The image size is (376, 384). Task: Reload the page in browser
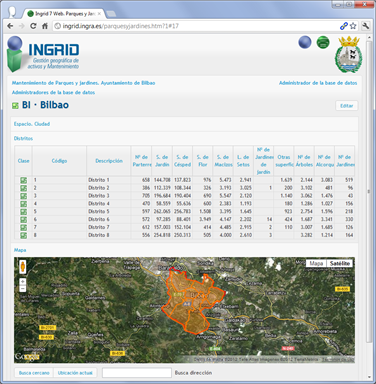[x=33, y=26]
